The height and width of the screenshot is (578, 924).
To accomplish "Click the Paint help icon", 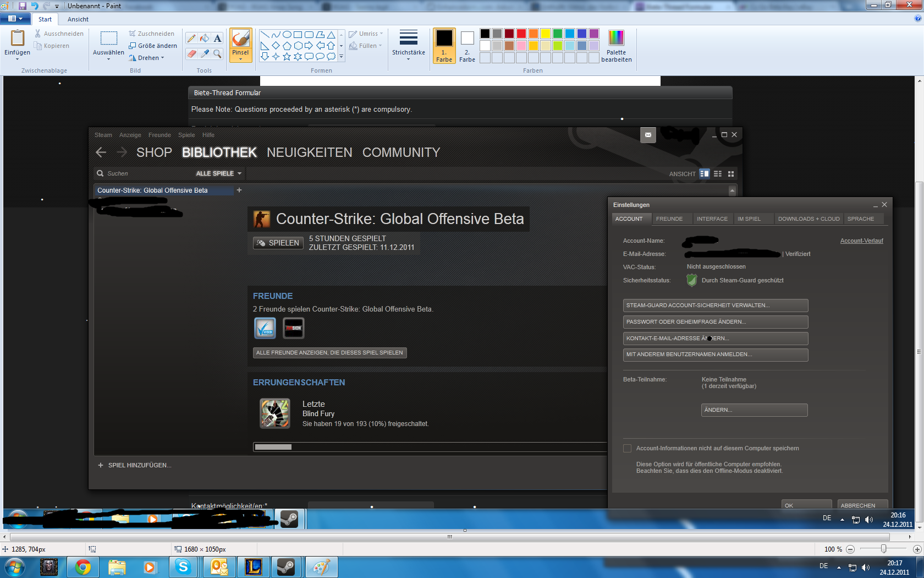I will 917,18.
